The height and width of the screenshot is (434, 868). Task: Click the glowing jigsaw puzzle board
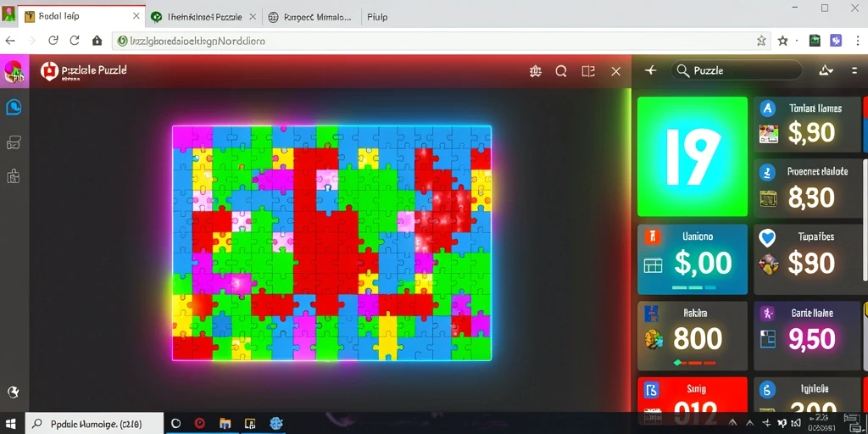[x=331, y=243]
